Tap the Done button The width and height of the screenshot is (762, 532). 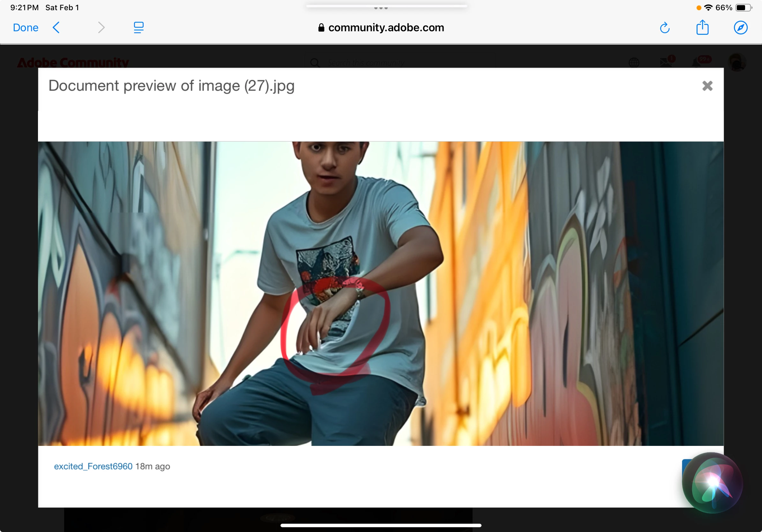point(26,27)
